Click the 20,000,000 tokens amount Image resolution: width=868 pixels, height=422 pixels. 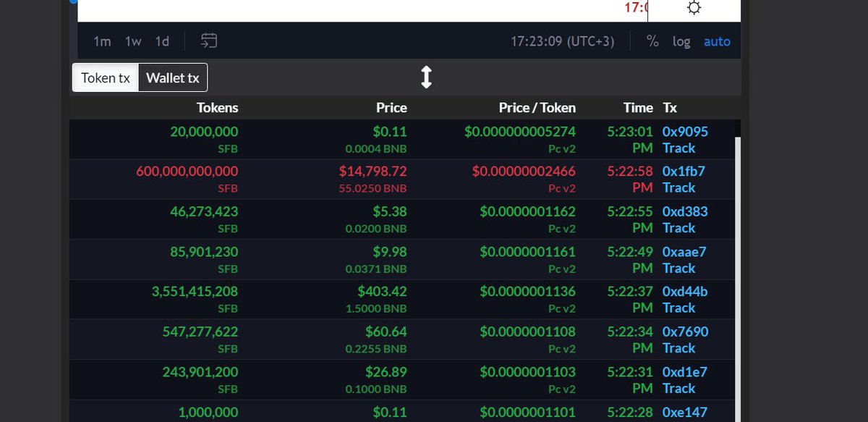[x=204, y=132]
